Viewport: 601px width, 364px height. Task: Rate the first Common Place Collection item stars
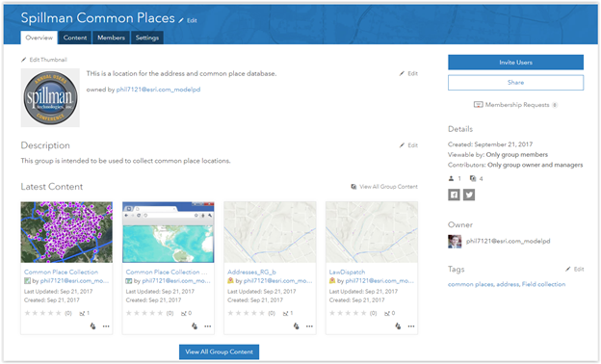pos(42,313)
